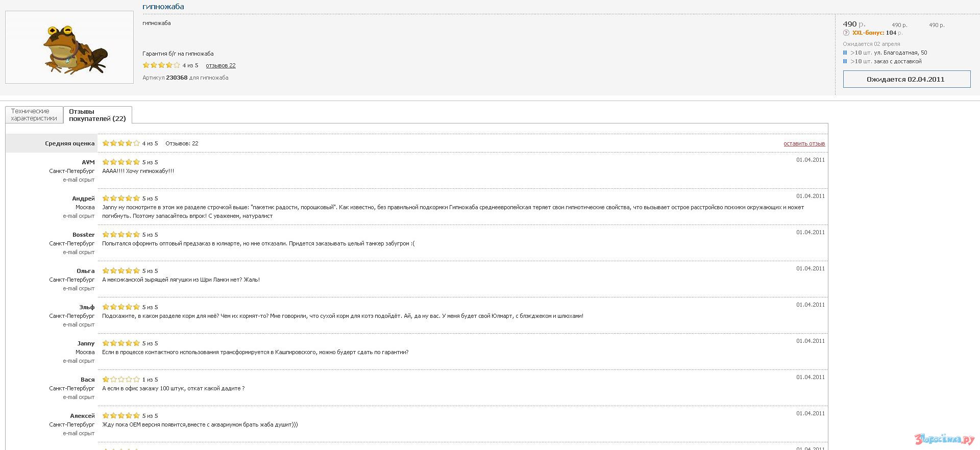This screenshot has width=980, height=450.
Task: Click the five-star rating in Ольга's review
Action: (121, 271)
